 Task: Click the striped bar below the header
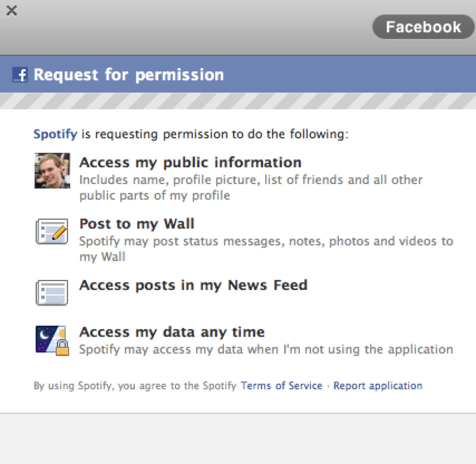(238, 101)
